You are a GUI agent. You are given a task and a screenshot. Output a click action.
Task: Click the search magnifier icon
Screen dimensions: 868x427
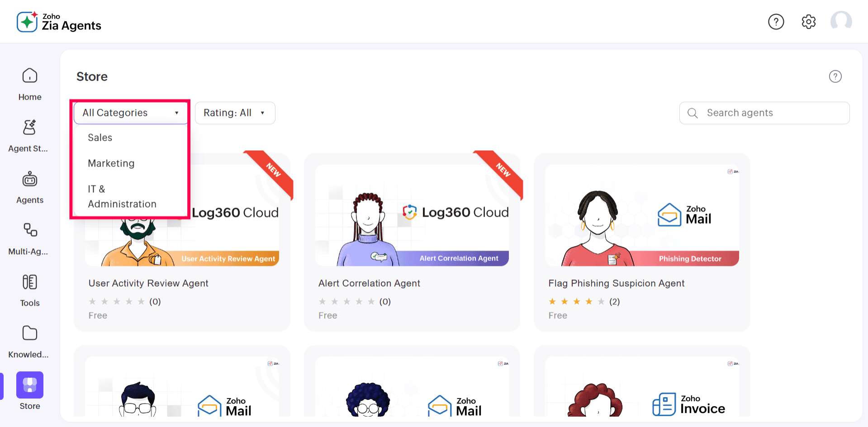point(693,113)
